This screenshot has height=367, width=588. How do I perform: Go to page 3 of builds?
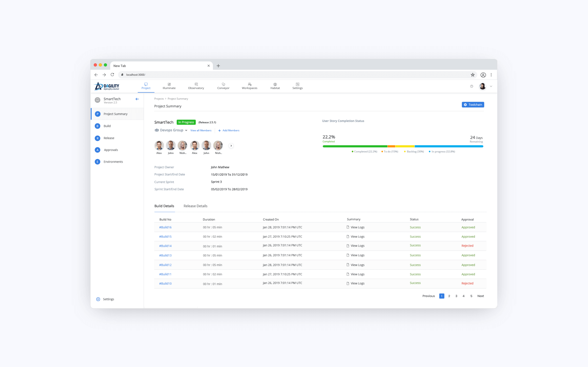456,296
